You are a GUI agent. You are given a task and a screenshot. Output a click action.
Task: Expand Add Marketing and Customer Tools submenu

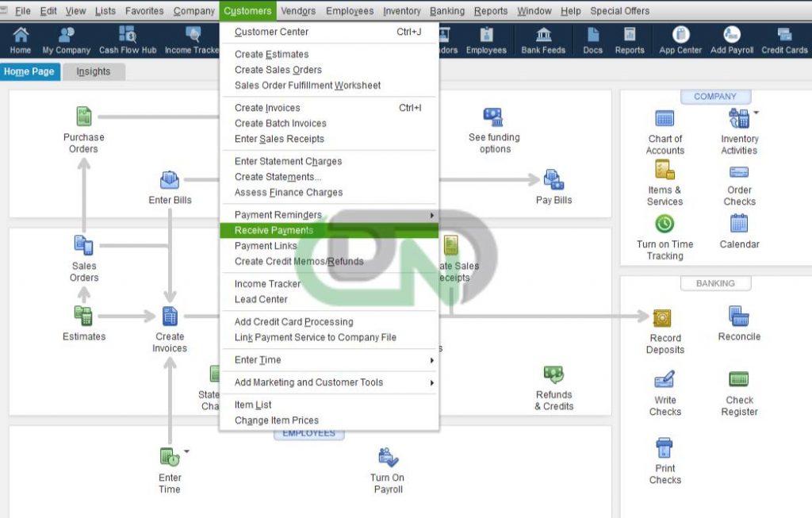point(308,382)
